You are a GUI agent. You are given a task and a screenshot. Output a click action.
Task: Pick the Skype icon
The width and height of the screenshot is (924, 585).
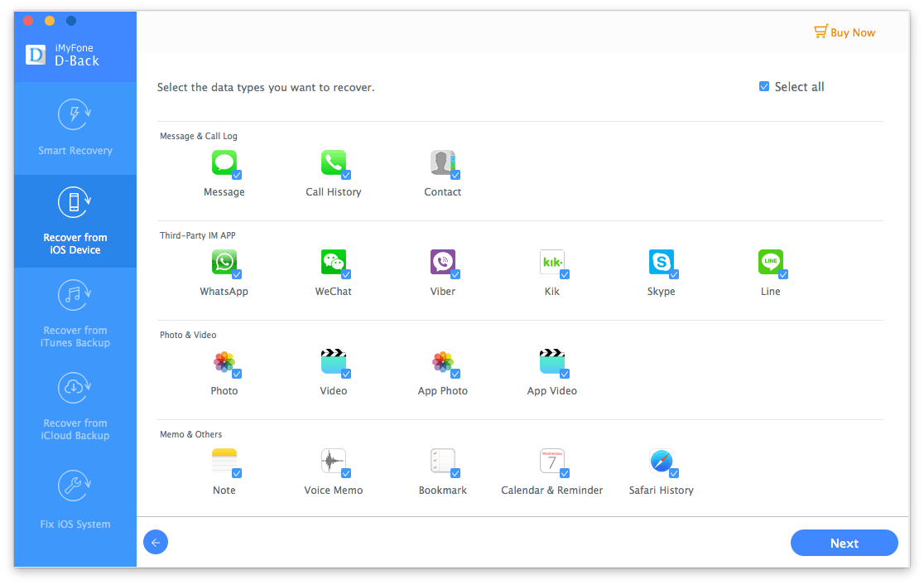[x=662, y=262]
